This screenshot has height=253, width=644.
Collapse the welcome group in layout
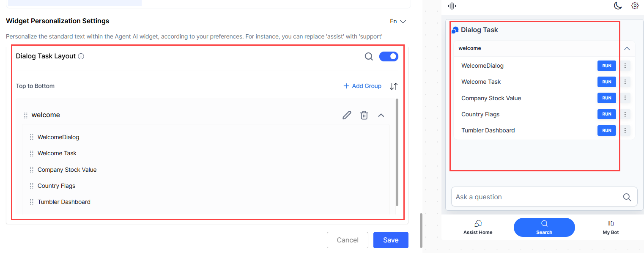[381, 115]
